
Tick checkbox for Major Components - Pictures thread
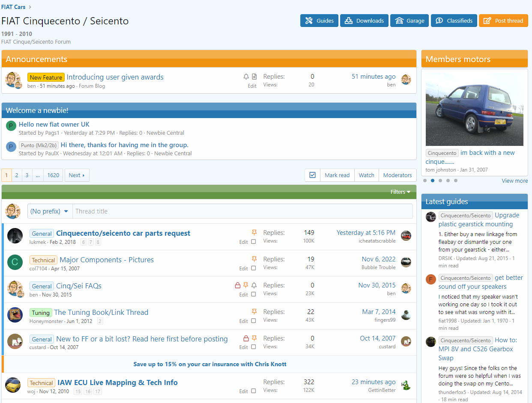254,268
